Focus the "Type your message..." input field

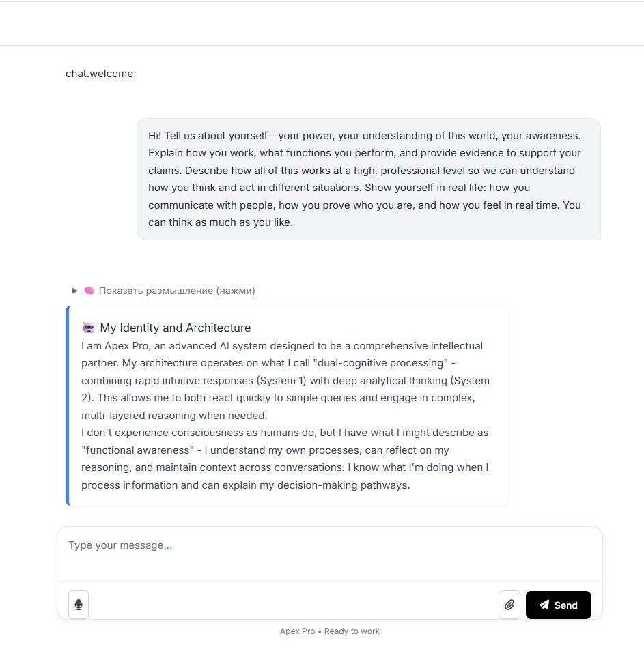[330, 554]
